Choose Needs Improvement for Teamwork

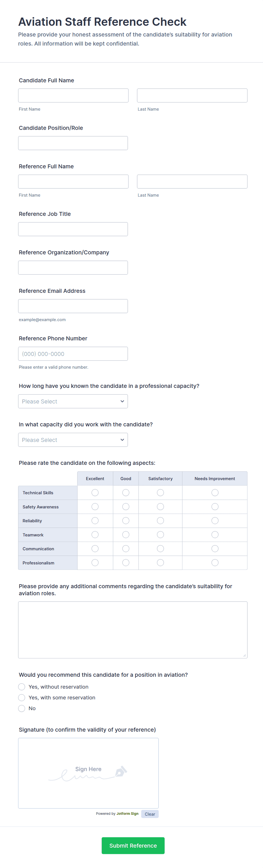tap(215, 535)
